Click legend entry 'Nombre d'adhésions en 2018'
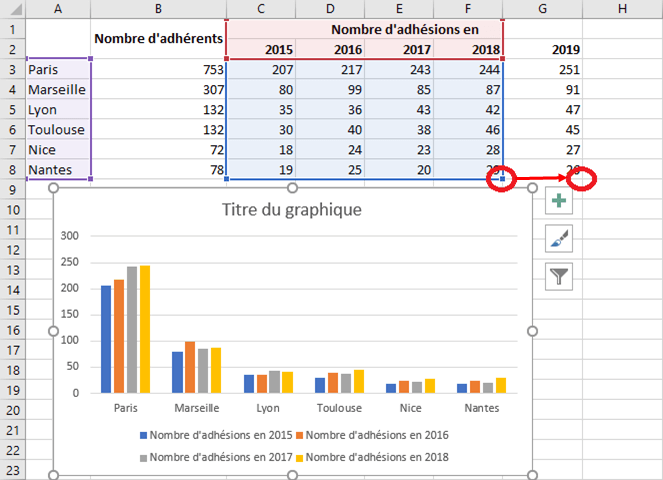This screenshot has height=480, width=663. coord(372,457)
